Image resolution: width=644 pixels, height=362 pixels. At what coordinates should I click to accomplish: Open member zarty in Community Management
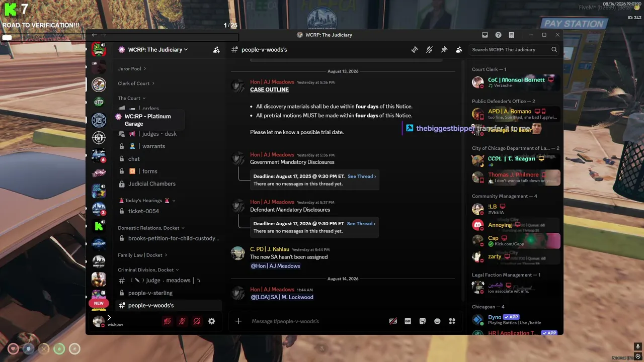coord(515,256)
